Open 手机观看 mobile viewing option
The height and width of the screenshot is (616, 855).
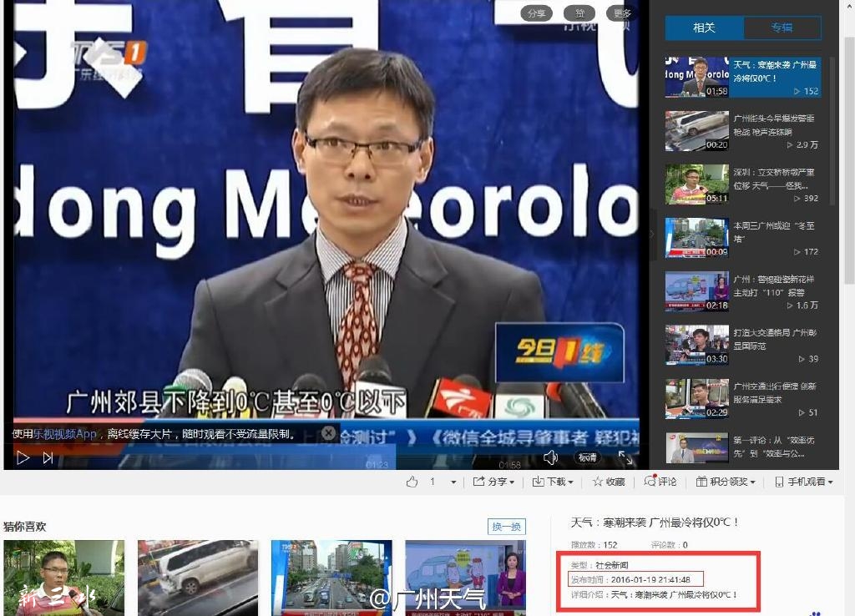coord(804,482)
